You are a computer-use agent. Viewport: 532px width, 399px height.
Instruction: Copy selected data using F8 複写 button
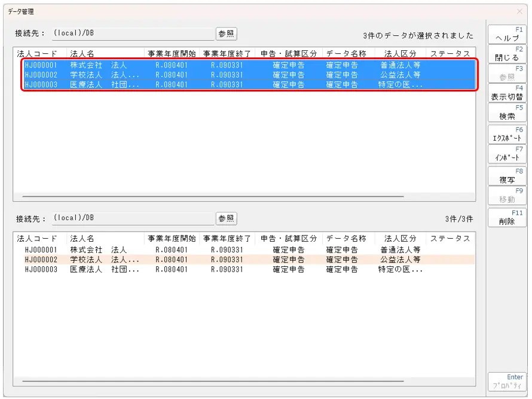[507, 176]
